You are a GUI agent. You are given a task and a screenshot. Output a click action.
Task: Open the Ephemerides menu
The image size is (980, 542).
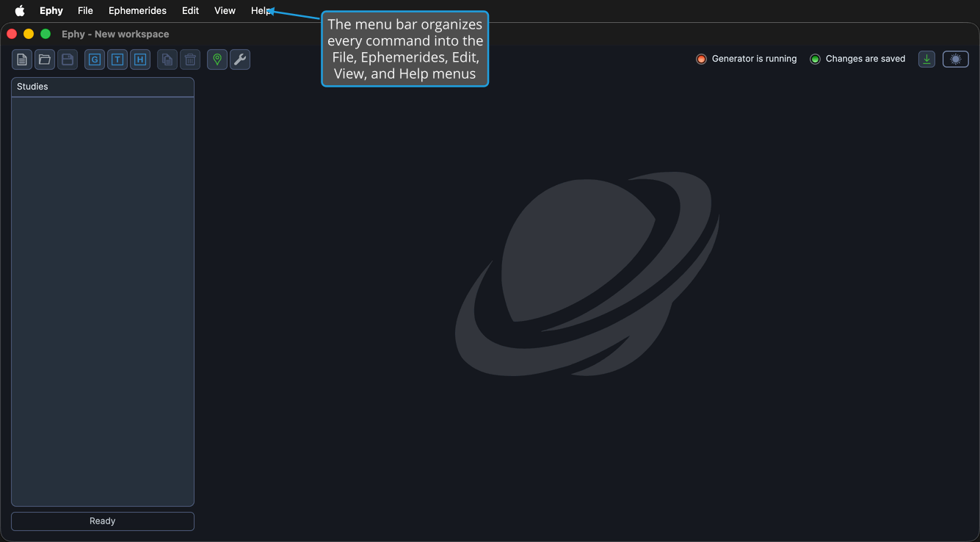coord(137,10)
